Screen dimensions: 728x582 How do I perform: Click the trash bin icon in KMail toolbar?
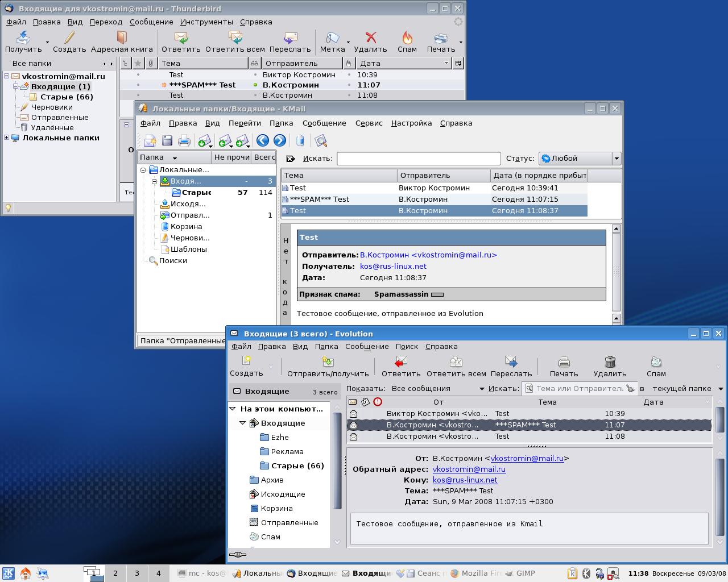coord(300,140)
